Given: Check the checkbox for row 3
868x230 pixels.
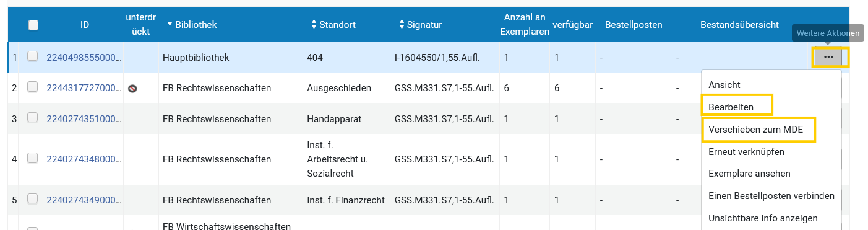Looking at the screenshot, I should tap(32, 118).
